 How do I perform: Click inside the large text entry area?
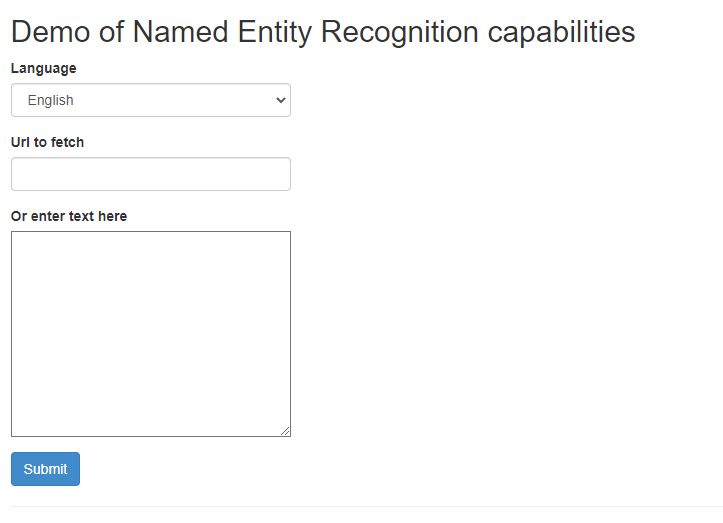coord(150,333)
